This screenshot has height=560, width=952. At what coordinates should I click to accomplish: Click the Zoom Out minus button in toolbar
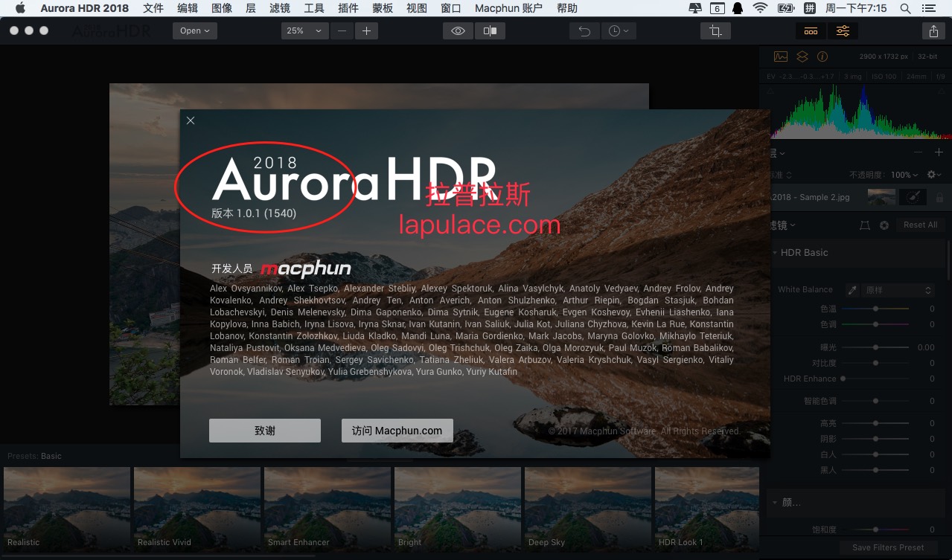pyautogui.click(x=342, y=31)
